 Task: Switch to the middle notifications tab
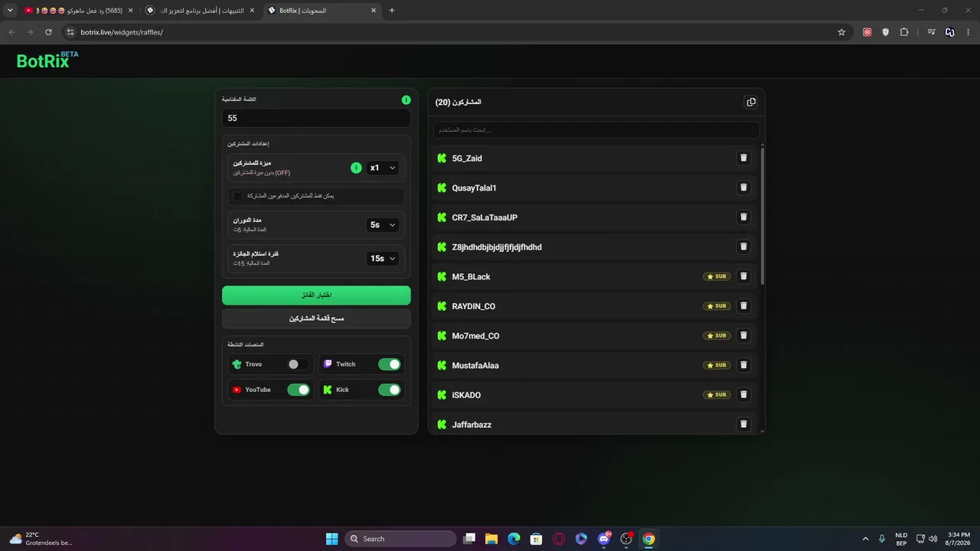coord(201,11)
